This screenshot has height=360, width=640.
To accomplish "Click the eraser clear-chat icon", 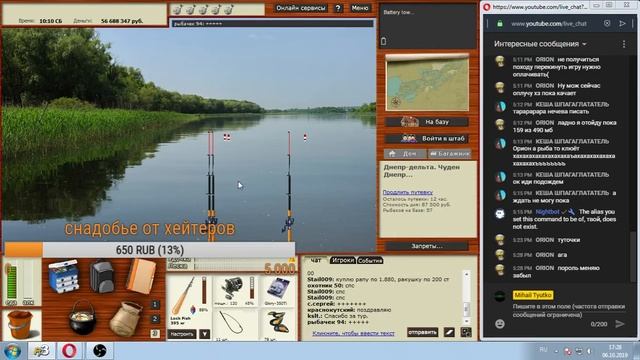I will [x=449, y=332].
